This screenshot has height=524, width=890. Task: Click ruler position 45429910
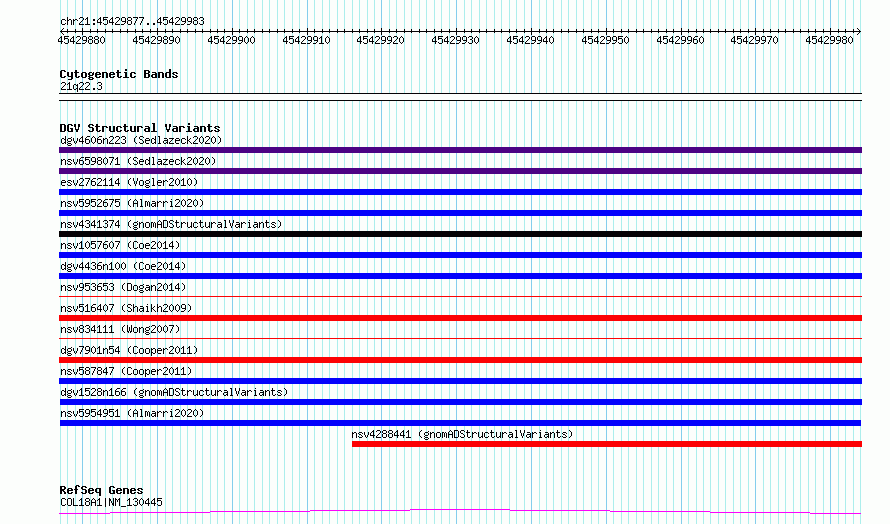[307, 40]
